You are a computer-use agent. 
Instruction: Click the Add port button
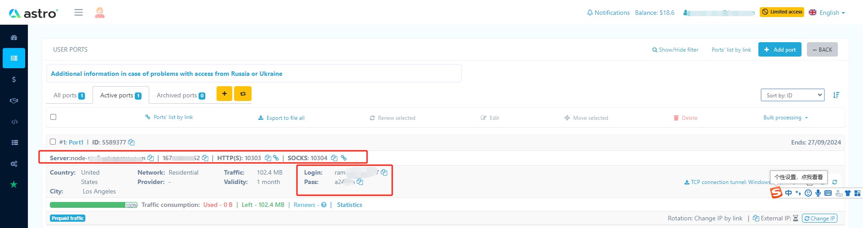tap(780, 49)
